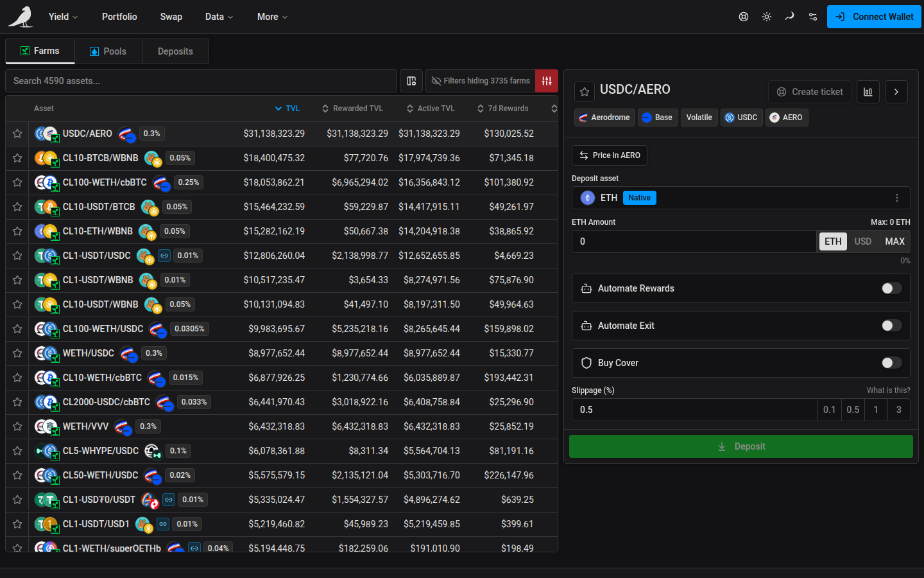Favorite USDC/AERO in the detail panel
The height and width of the screenshot is (578, 924).
click(585, 92)
